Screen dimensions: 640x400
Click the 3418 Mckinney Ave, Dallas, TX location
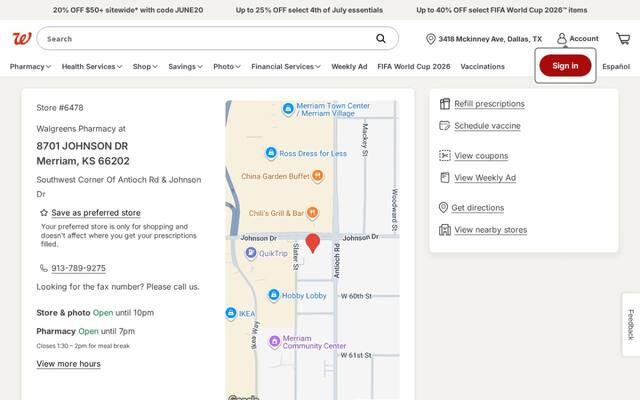click(x=490, y=39)
